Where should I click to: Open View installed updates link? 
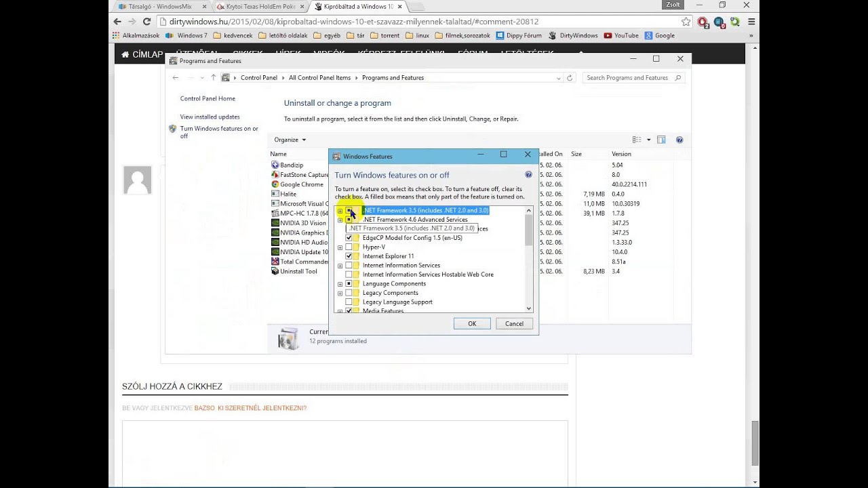[210, 117]
